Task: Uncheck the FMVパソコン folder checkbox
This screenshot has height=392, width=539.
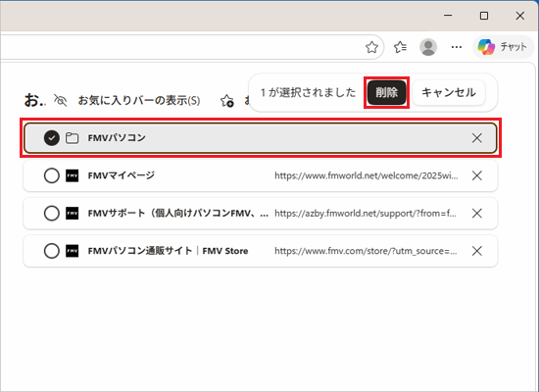Action: pyautogui.click(x=52, y=138)
